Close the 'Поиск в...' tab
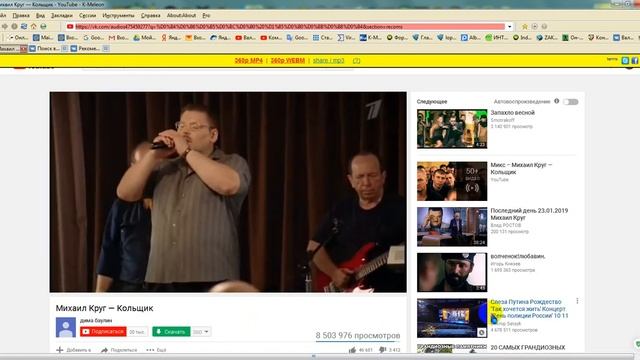 pyautogui.click(x=64, y=48)
